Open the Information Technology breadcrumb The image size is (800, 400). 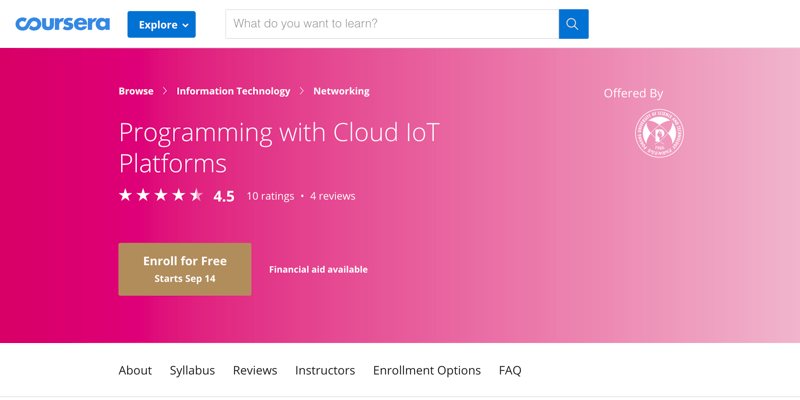tap(233, 91)
